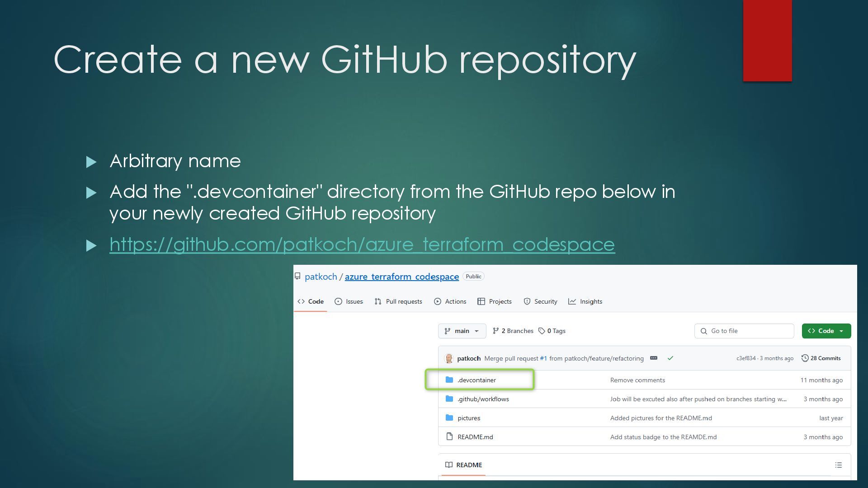This screenshot has height=488, width=868.
Task: Switch to the Issues tab
Action: [349, 301]
